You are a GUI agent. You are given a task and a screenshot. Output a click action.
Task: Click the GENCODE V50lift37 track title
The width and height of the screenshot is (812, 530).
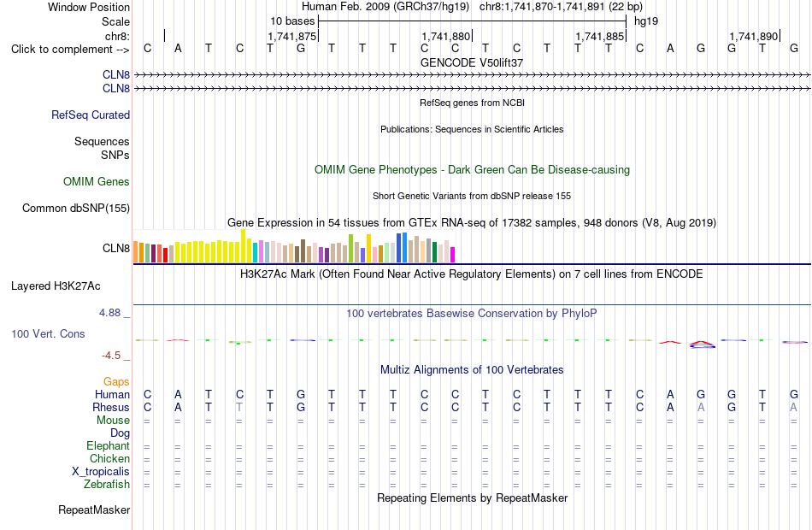pos(472,62)
